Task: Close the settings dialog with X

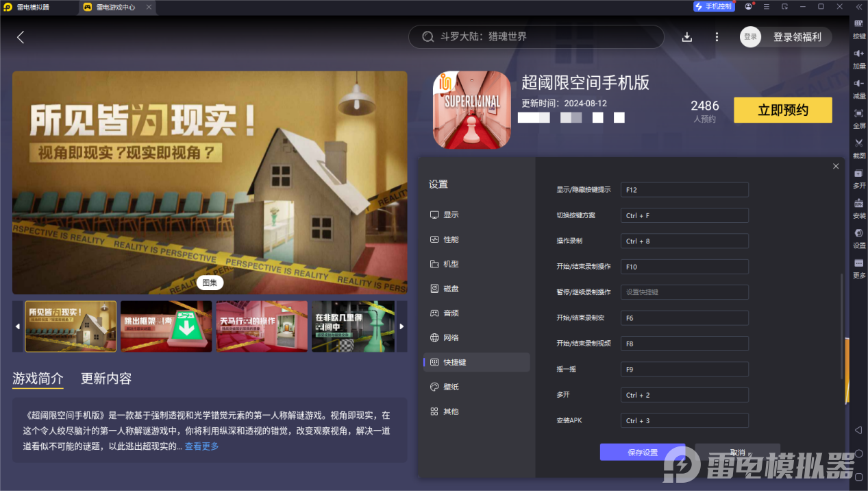Action: 836,166
